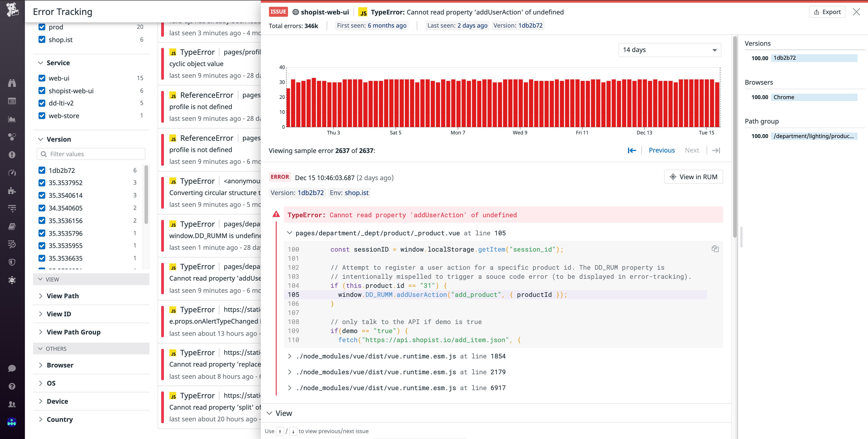This screenshot has height=439, width=868.
Task: Open the Dashboards chart icon in sidebar
Action: pos(12,119)
